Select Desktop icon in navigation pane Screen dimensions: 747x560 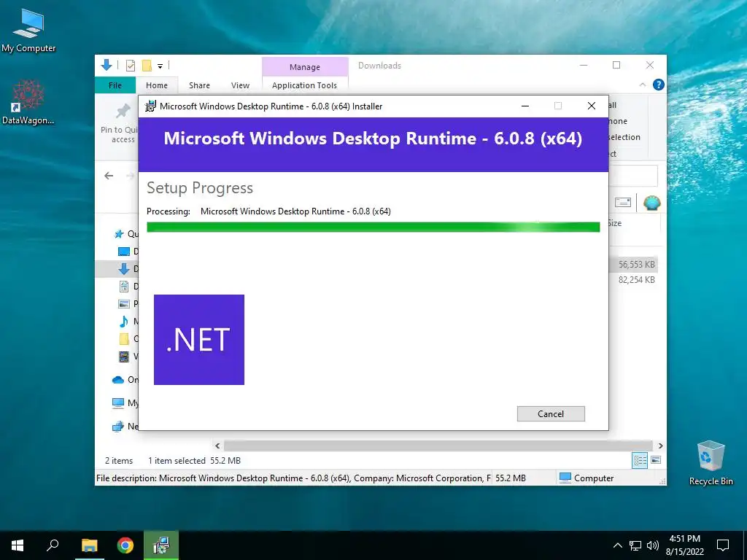124,252
